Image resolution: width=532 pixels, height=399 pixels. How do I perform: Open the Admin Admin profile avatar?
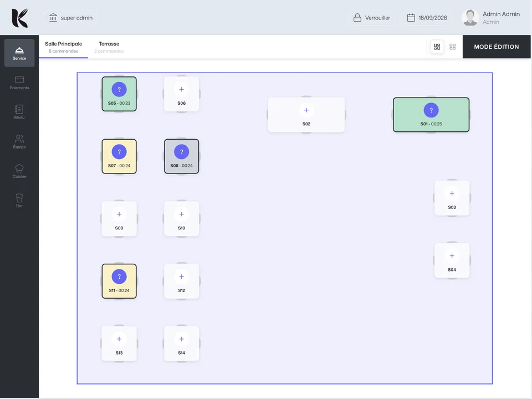click(x=470, y=18)
